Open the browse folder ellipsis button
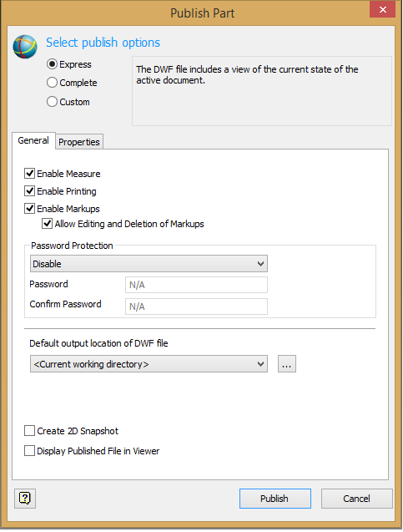The width and height of the screenshot is (403, 532). coord(287,364)
